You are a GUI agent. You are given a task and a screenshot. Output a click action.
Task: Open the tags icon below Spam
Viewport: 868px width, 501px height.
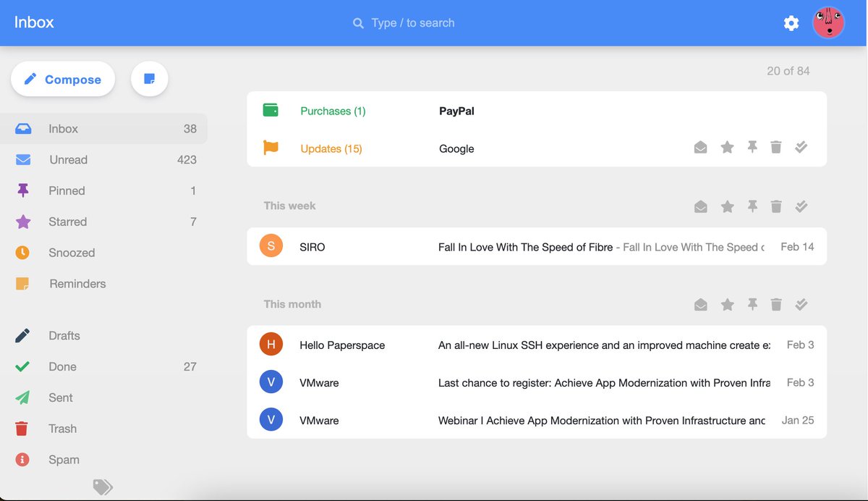[x=103, y=487]
